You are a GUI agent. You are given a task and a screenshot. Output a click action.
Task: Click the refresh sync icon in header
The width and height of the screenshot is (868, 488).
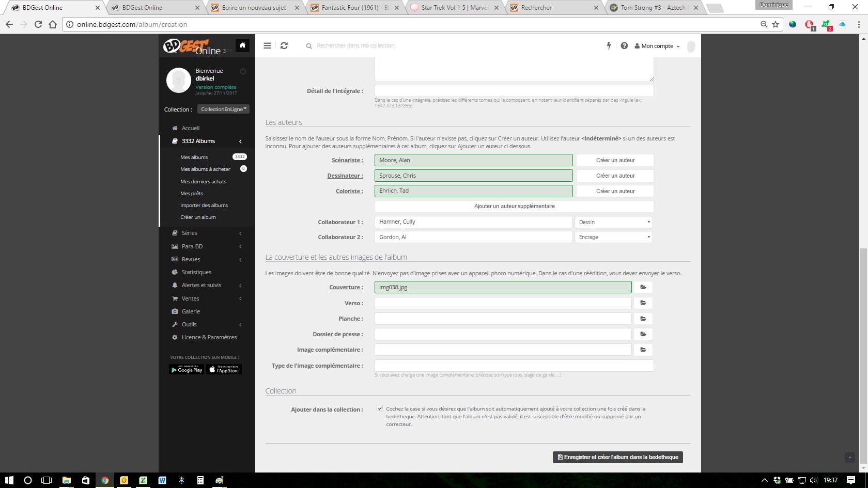[284, 45]
